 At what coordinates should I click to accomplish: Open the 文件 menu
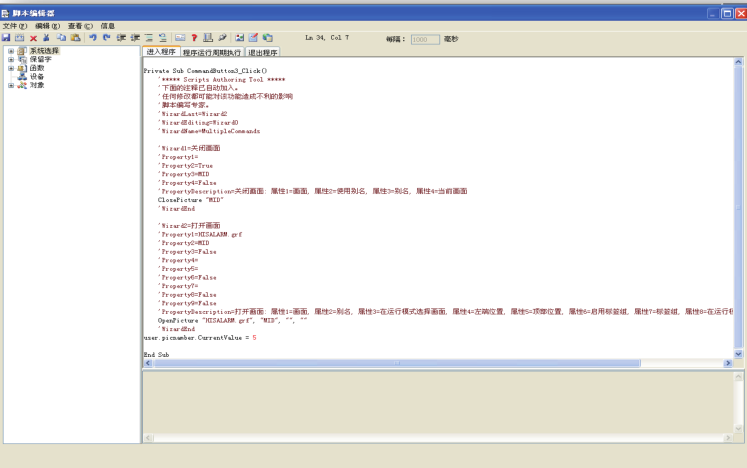pyautogui.click(x=15, y=26)
